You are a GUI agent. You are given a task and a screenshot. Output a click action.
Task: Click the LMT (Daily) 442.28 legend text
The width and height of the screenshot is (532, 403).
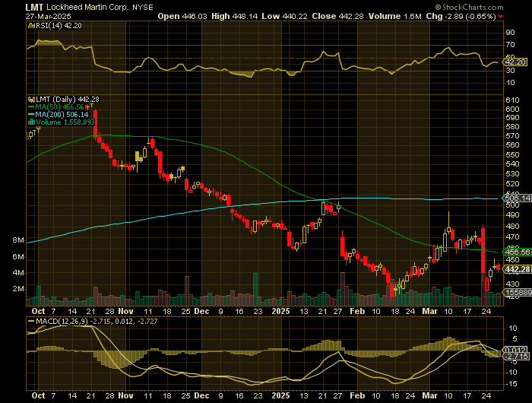point(68,100)
